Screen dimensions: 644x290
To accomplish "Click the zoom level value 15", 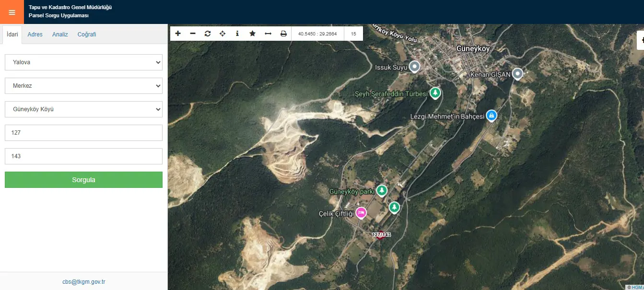I will click(x=353, y=34).
